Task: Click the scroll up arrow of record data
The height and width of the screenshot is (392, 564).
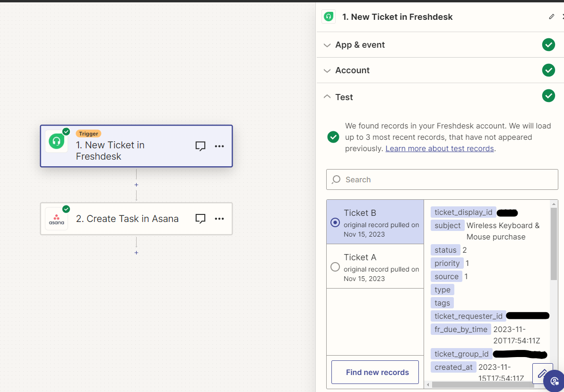Action: tap(554, 204)
